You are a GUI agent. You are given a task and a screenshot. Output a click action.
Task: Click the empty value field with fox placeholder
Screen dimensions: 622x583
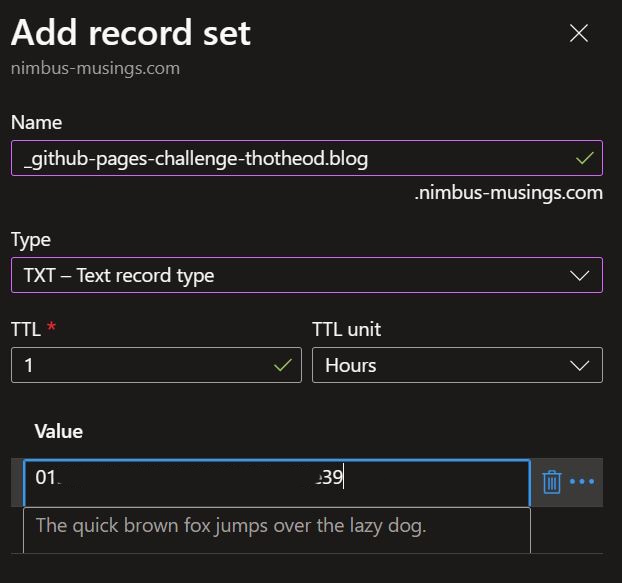click(276, 526)
